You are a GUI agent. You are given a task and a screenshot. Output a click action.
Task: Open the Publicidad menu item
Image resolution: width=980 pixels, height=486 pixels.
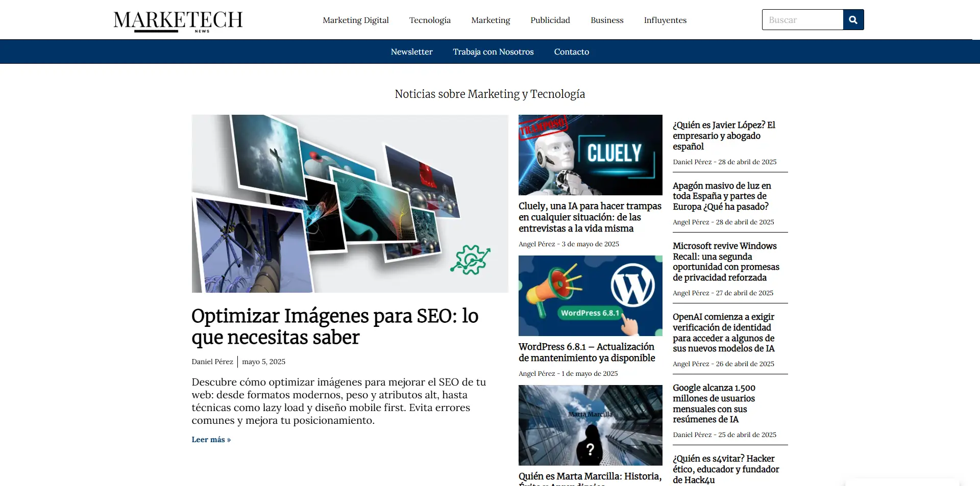point(550,20)
